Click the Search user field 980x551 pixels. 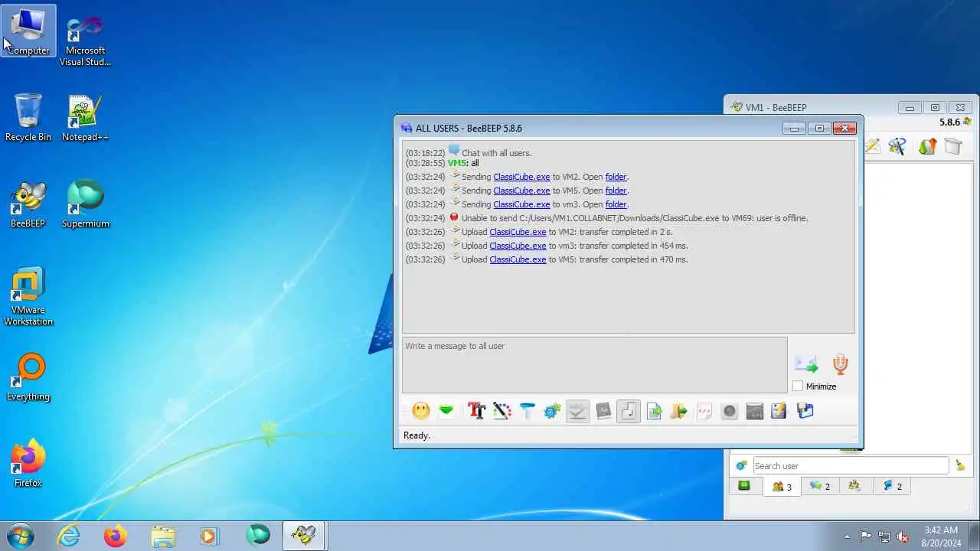(850, 465)
